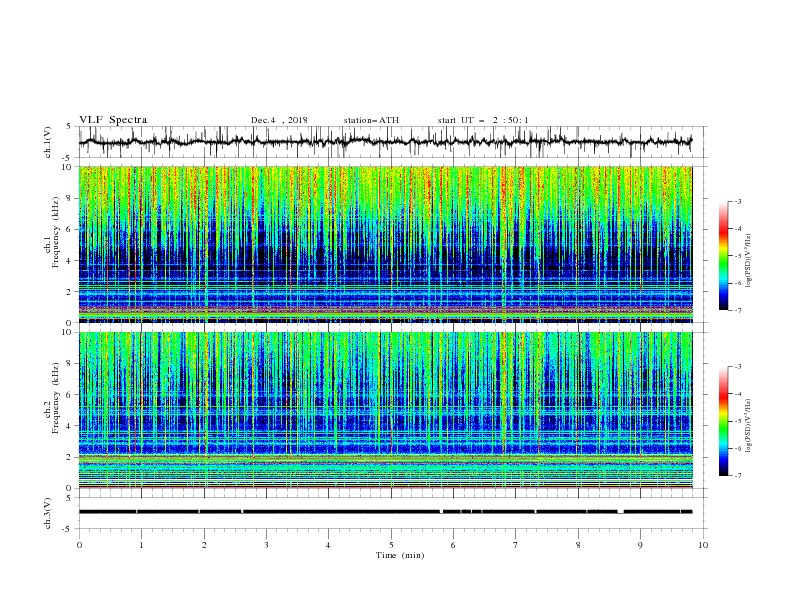Click the "4" minute tick on the time axis
The width and height of the screenshot is (792, 612).
click(x=329, y=545)
